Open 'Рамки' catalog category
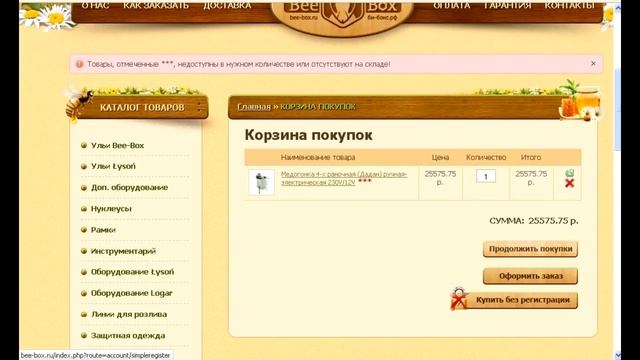 [103, 230]
